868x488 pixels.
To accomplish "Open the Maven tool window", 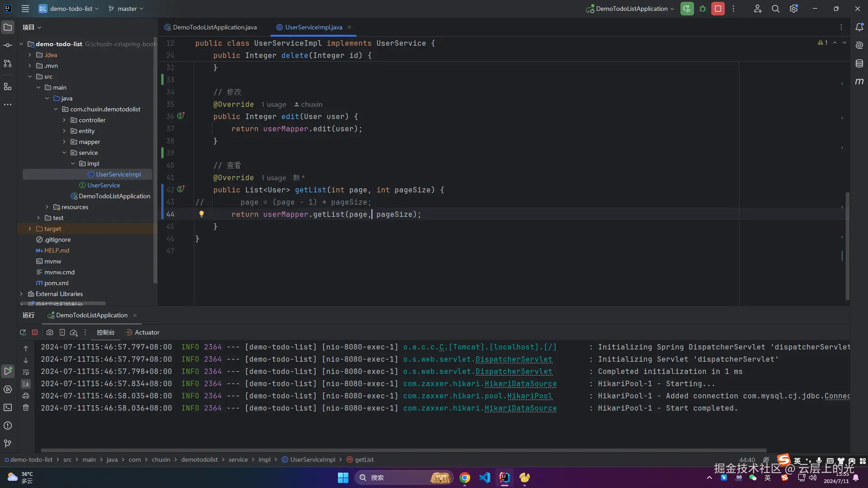I will pos(859,81).
